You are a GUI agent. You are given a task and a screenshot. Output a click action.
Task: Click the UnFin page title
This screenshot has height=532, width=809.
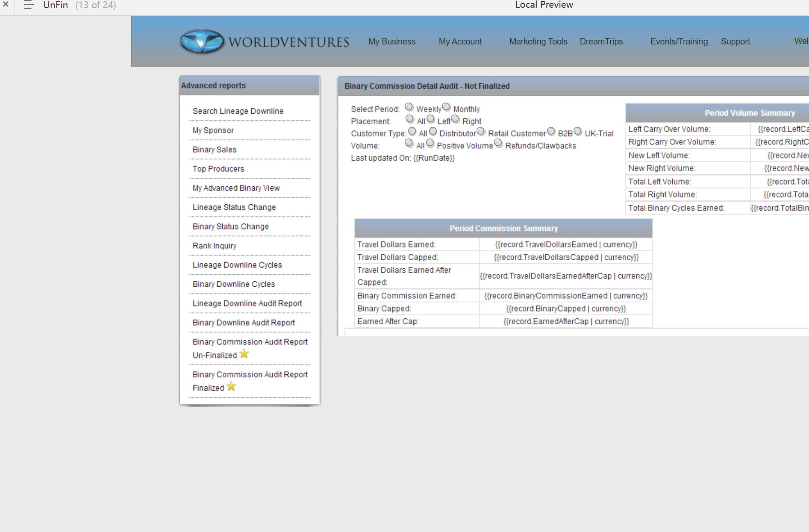[x=56, y=5]
